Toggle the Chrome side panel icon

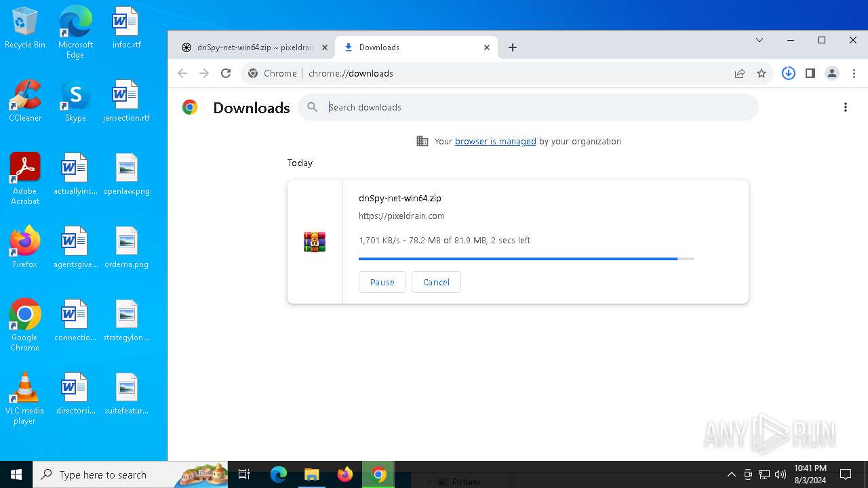coord(810,73)
